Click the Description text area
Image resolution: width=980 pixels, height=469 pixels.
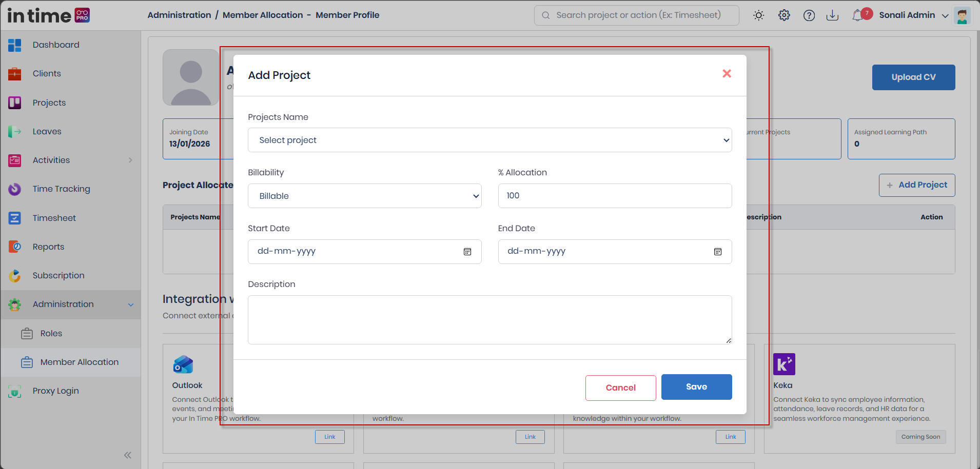[489, 320]
